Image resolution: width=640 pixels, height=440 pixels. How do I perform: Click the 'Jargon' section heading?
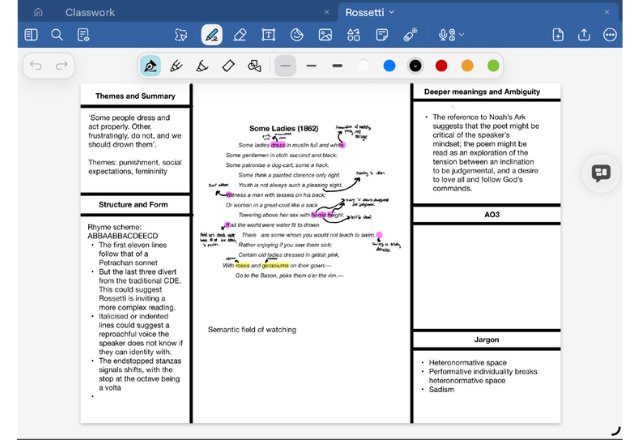tap(487, 340)
